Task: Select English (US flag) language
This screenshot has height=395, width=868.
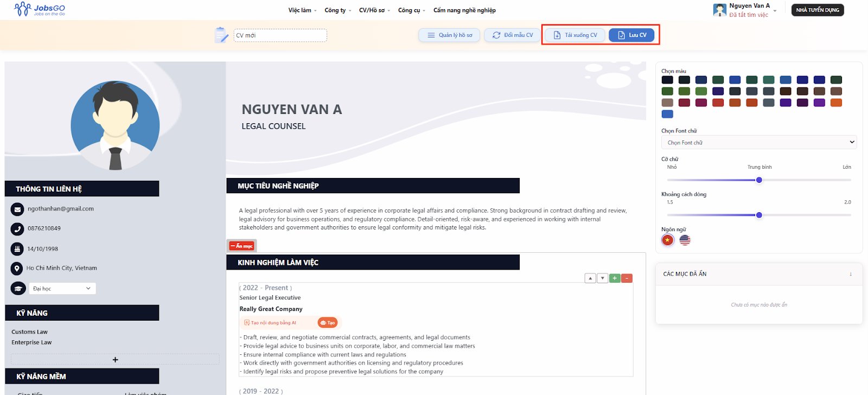Action: coord(685,240)
